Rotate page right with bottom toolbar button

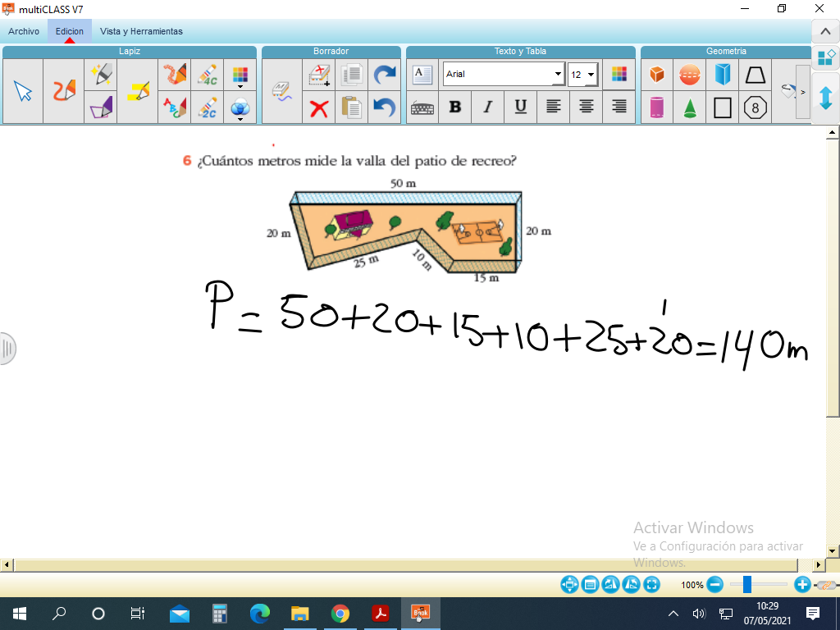(631, 584)
